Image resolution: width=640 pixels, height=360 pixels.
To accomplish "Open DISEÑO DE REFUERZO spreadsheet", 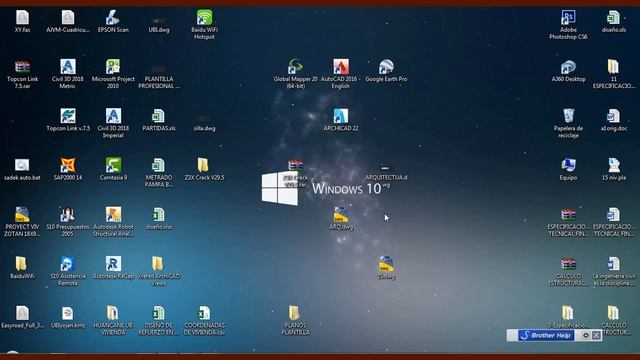I will point(159,313).
